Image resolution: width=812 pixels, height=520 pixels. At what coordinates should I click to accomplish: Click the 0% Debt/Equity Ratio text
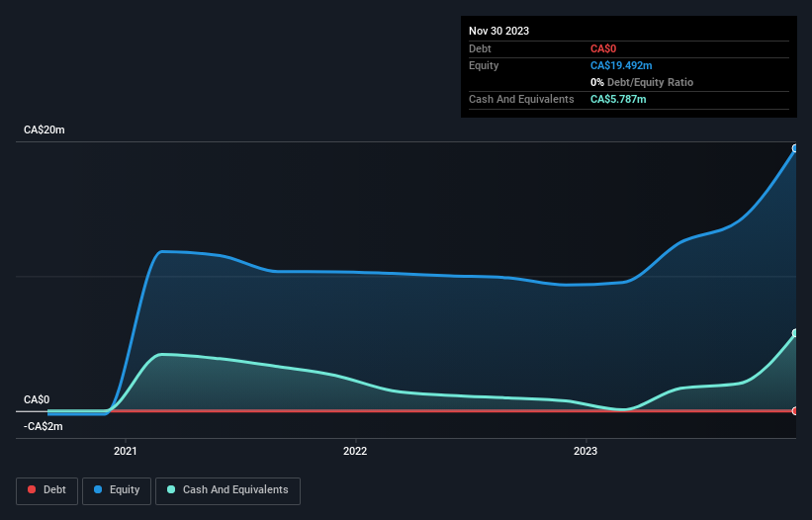[x=642, y=82]
